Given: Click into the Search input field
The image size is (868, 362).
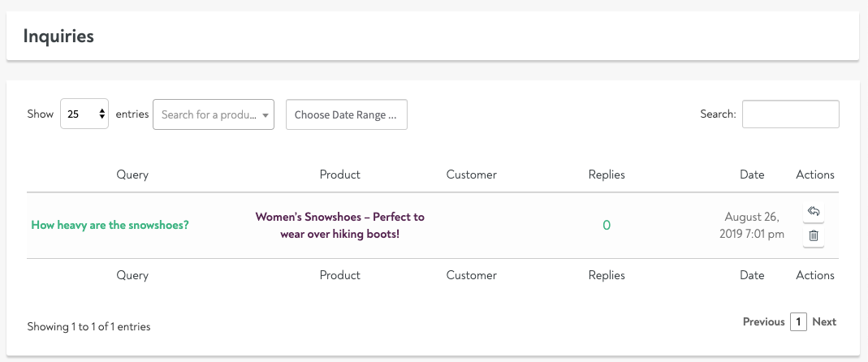Looking at the screenshot, I should coord(790,114).
